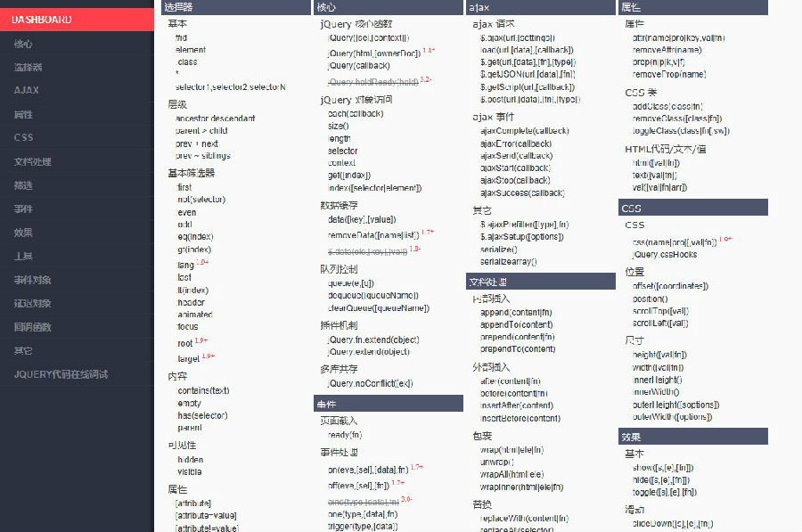Open offset([coordinates]) link

(x=670, y=286)
